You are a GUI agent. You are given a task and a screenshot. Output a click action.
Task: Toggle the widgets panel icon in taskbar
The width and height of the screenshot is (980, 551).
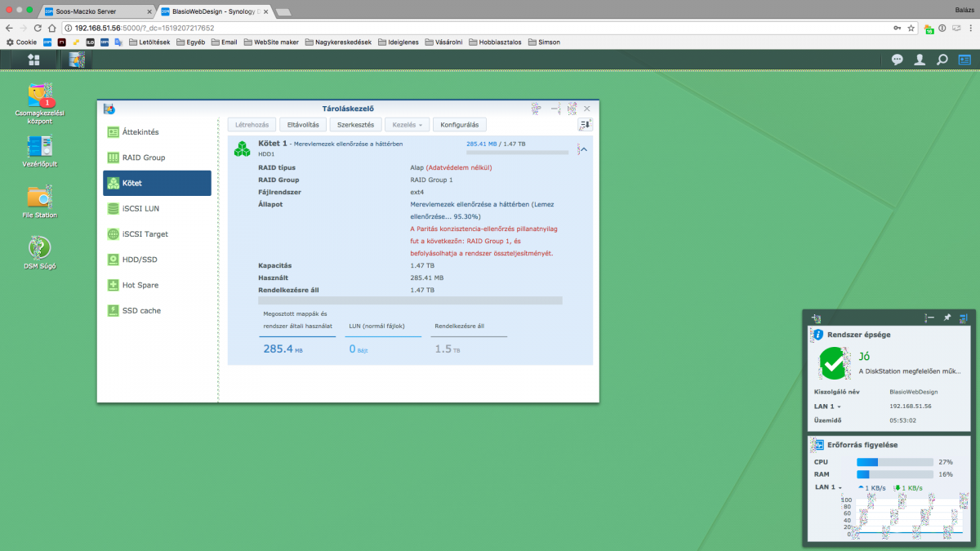point(964,60)
